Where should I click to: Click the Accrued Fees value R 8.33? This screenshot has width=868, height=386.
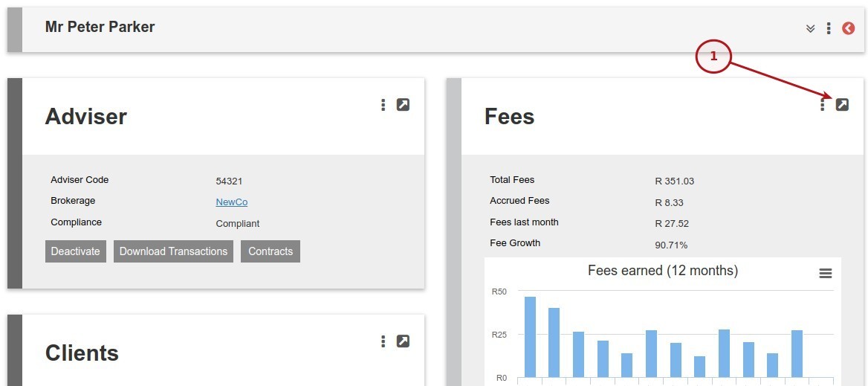[670, 203]
